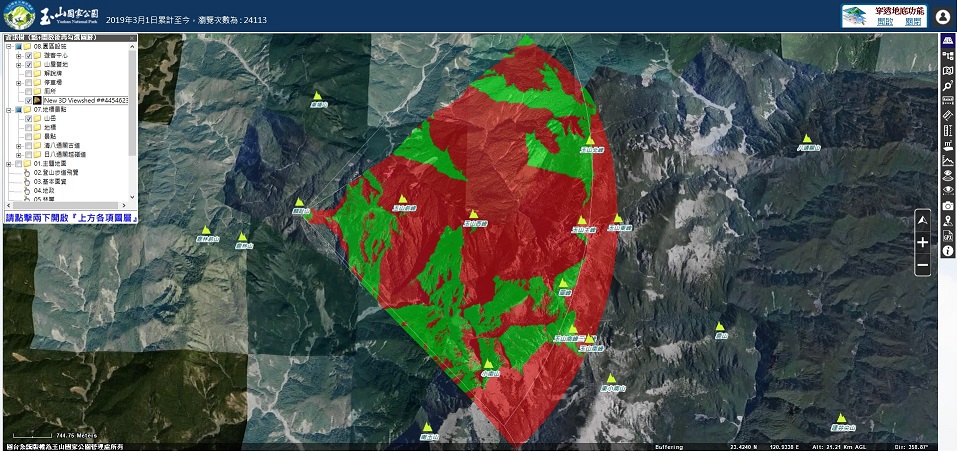Expand the 01.主題地圖 tree node

coord(8,163)
